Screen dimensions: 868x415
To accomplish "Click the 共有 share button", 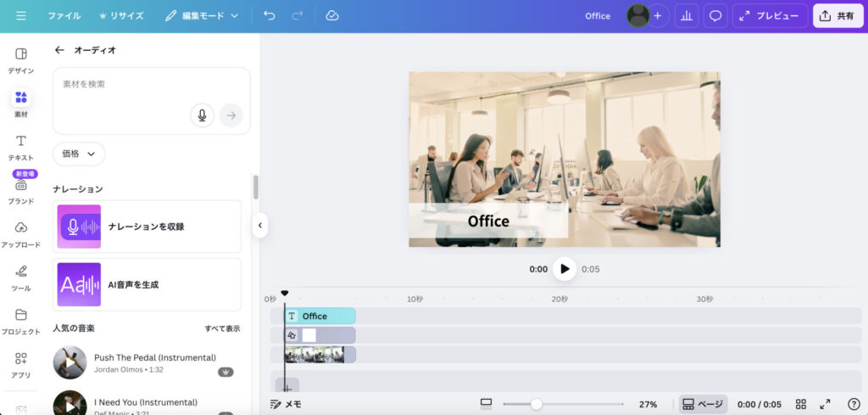I will [837, 15].
